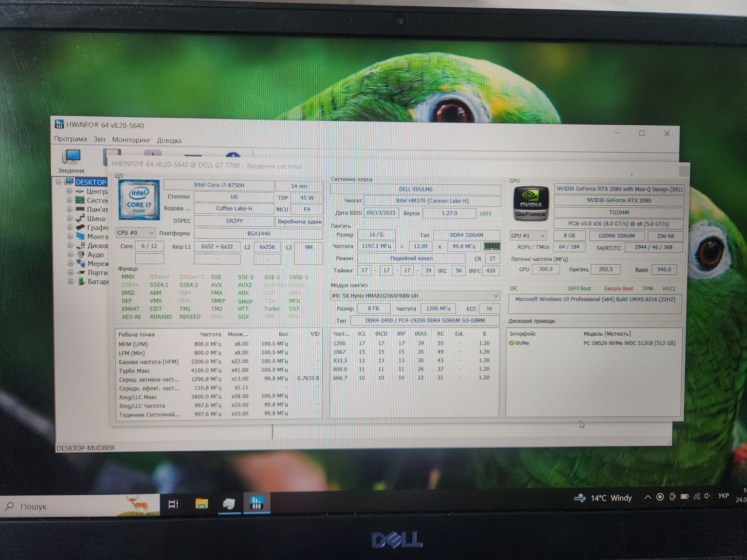This screenshot has height=560, width=747.
Task: Open the weather widget showing 14°C Windy
Action: (x=603, y=498)
